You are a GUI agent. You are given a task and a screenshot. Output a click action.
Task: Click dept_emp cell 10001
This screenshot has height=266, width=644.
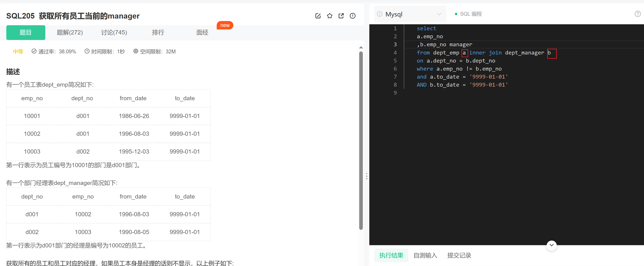pos(32,116)
